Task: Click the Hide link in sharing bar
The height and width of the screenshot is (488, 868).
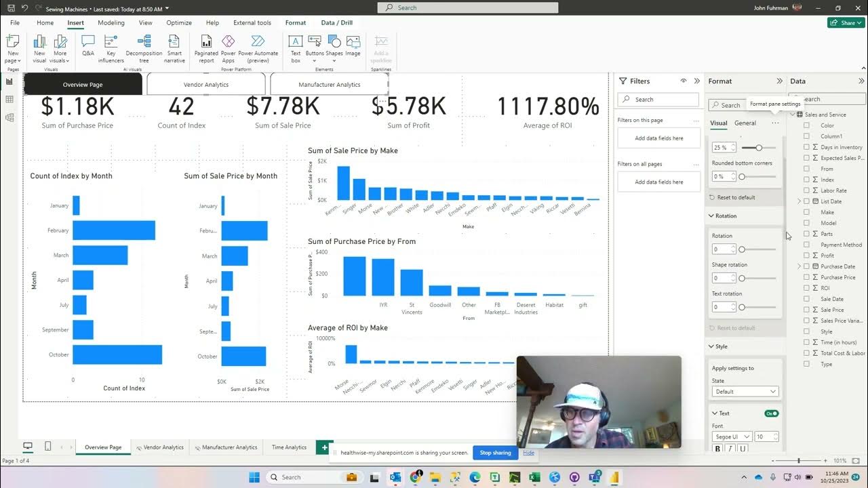Action: pyautogui.click(x=528, y=453)
